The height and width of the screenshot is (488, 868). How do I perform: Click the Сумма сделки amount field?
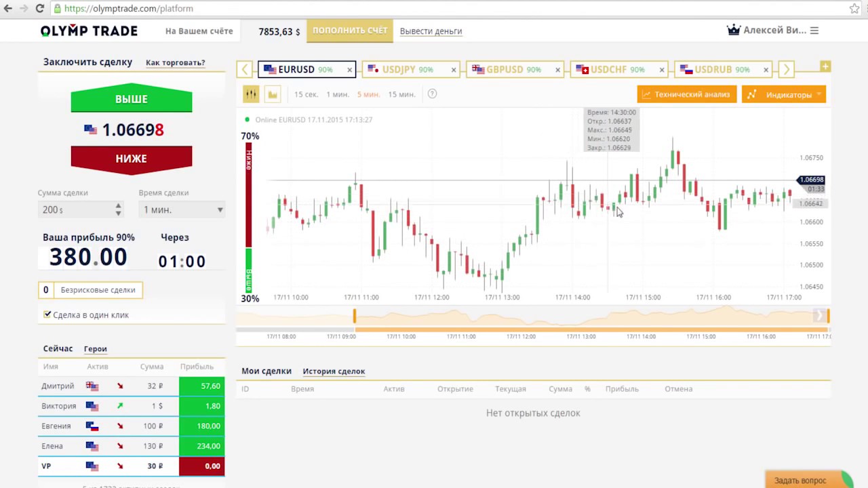tap(81, 210)
